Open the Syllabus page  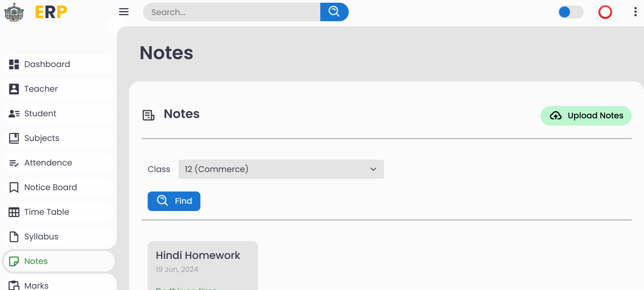click(x=41, y=237)
